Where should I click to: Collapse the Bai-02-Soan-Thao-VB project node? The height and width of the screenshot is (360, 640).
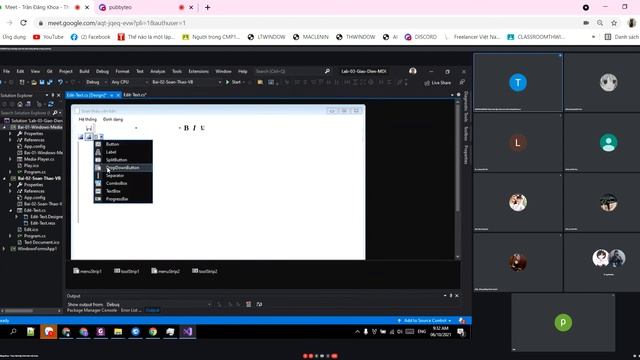coord(4,178)
